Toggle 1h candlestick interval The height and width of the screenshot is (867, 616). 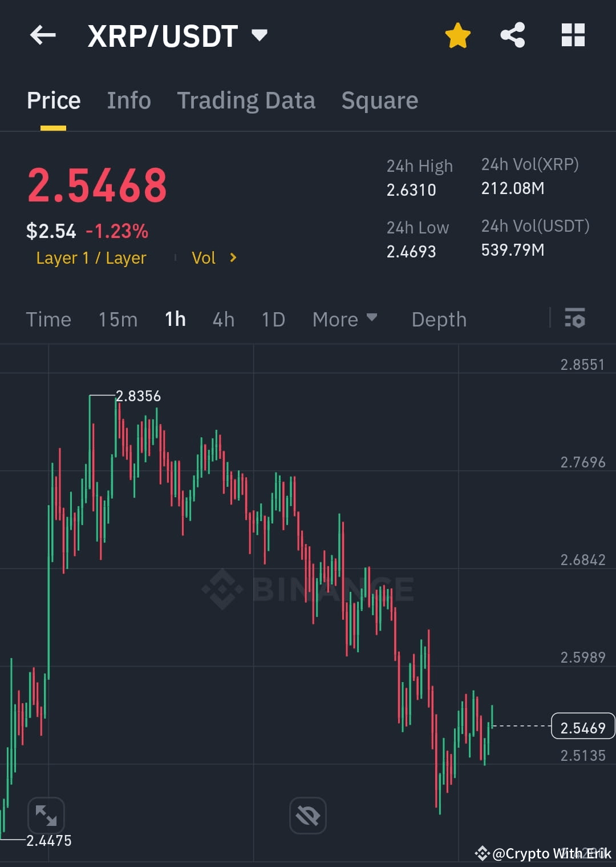pyautogui.click(x=175, y=319)
